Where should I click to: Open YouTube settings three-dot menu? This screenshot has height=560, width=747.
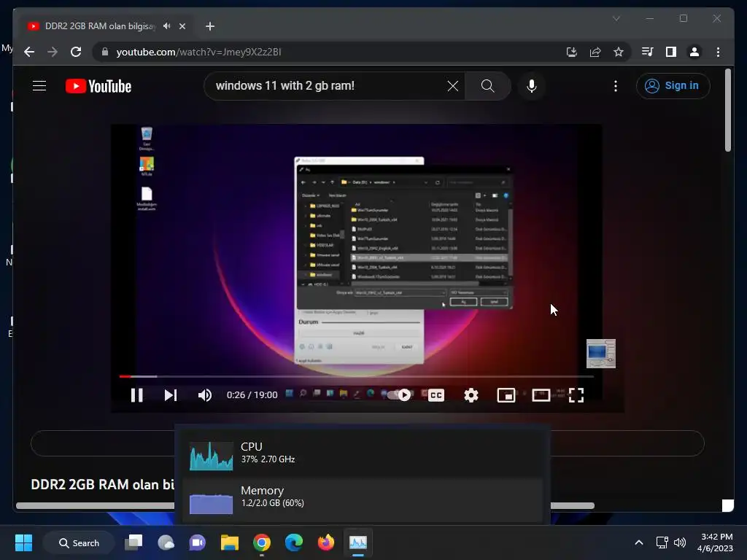pos(616,86)
